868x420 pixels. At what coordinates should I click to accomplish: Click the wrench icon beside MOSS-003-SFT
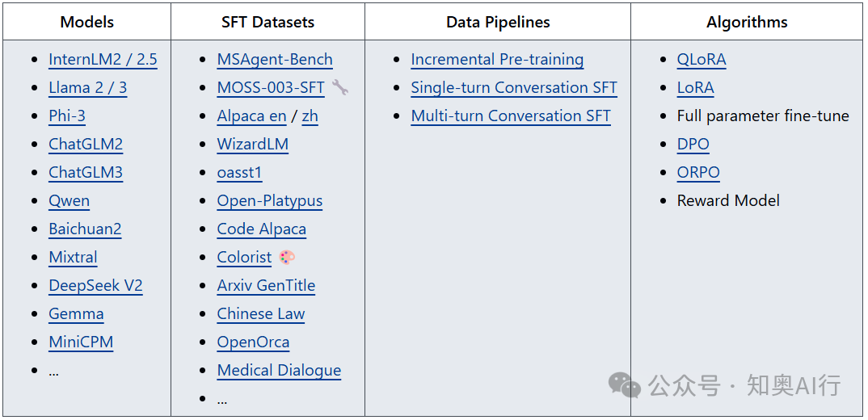pyautogui.click(x=340, y=87)
